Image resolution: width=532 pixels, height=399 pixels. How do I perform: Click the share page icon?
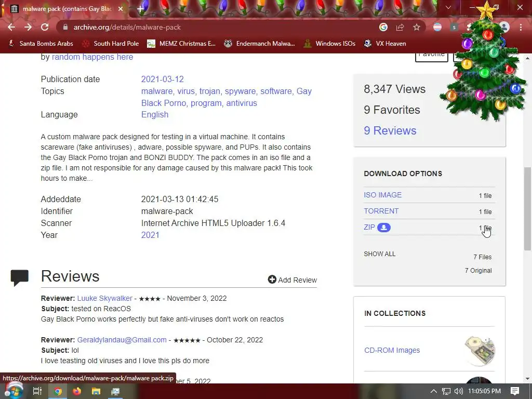click(x=400, y=27)
